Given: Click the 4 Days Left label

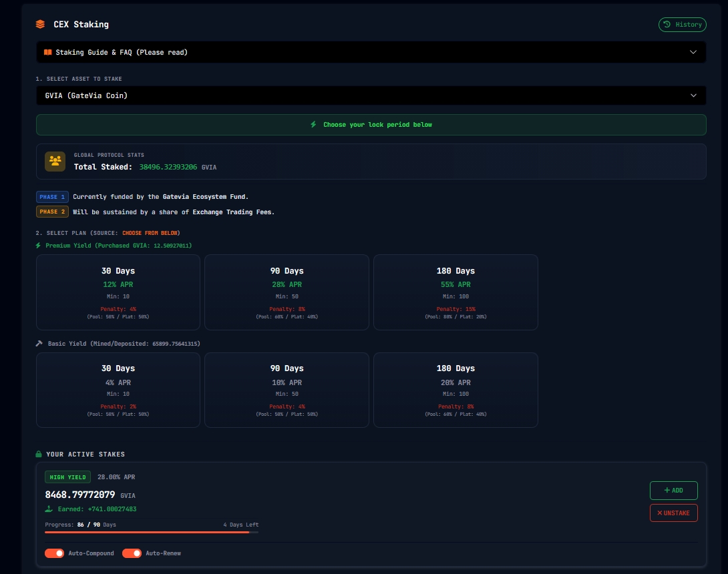Looking at the screenshot, I should tap(241, 525).
